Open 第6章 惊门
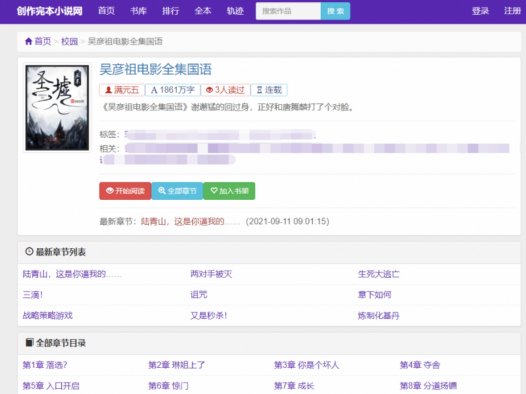This screenshot has width=526, height=394. click(x=168, y=386)
